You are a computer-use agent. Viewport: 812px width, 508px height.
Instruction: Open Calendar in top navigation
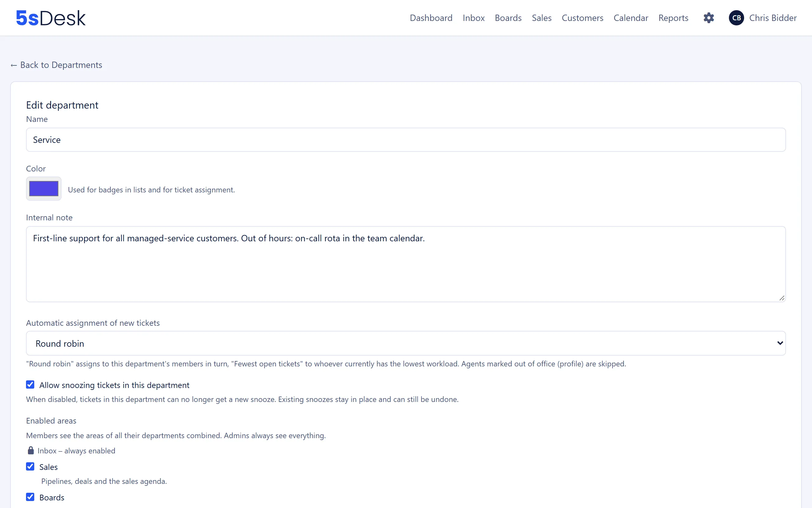(631, 18)
